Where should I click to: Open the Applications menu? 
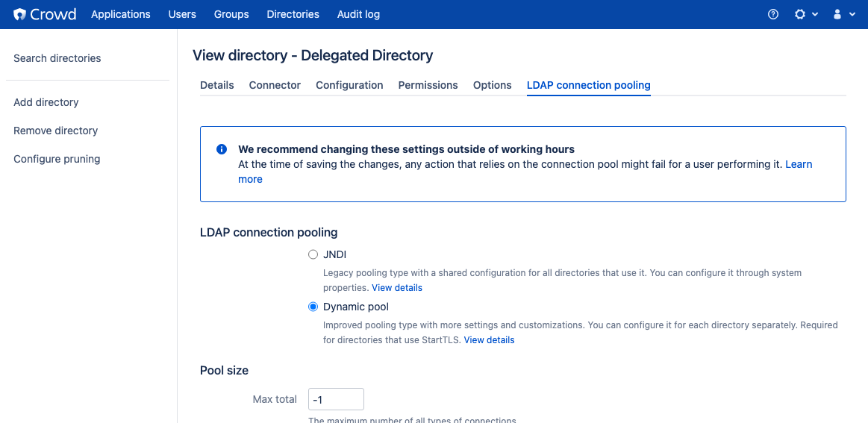[120, 14]
